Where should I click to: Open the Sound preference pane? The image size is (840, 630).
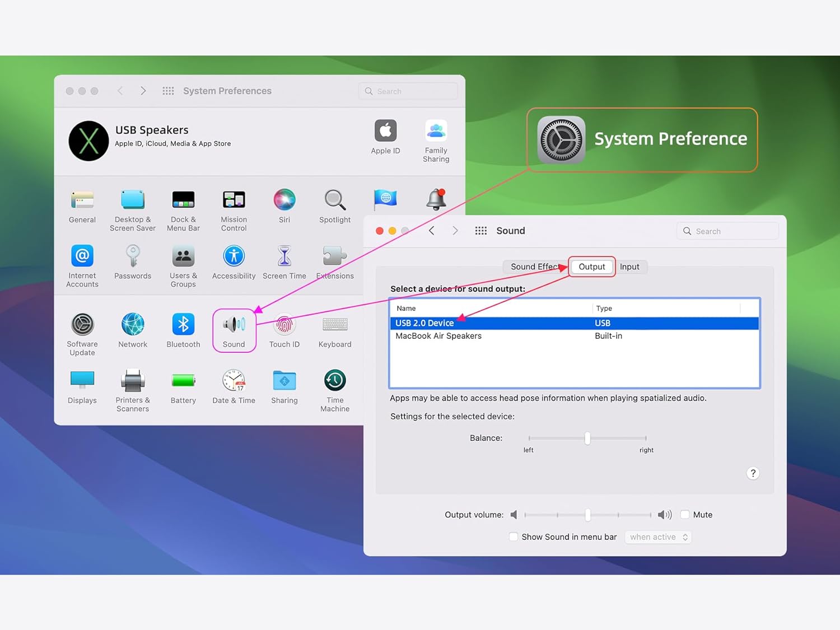[x=234, y=330]
